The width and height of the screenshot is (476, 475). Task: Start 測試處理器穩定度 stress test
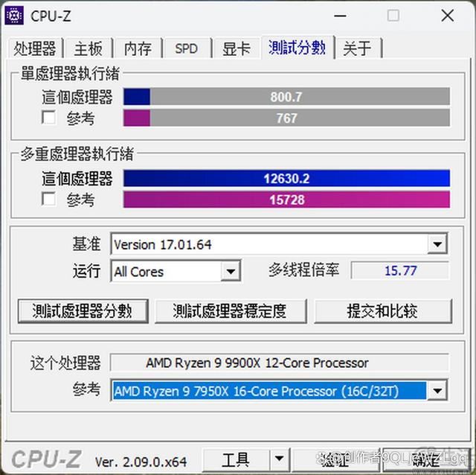tap(231, 311)
